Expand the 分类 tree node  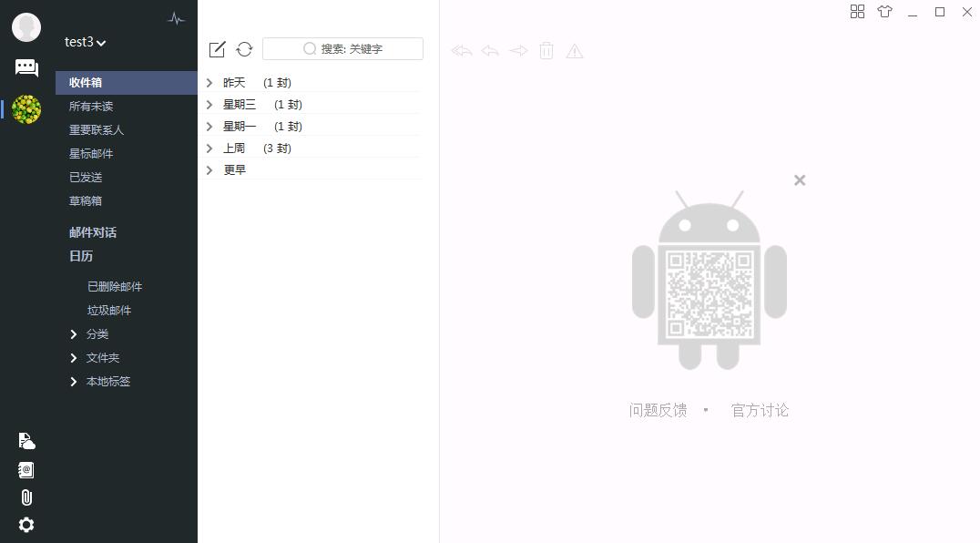coord(74,334)
